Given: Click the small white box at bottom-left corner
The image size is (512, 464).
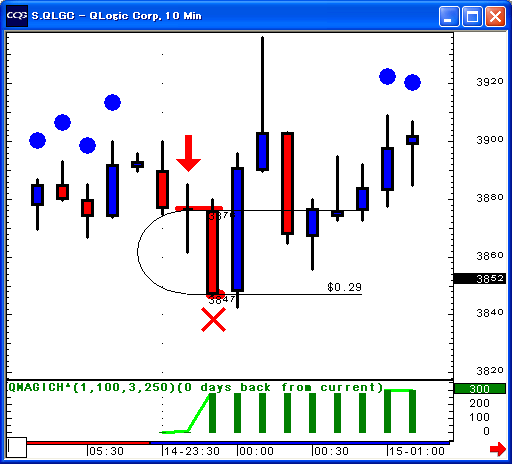Looking at the screenshot, I should 17,447.
